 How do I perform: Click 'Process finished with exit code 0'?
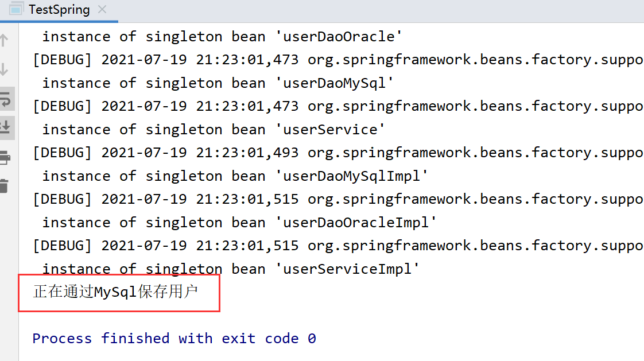click(174, 339)
